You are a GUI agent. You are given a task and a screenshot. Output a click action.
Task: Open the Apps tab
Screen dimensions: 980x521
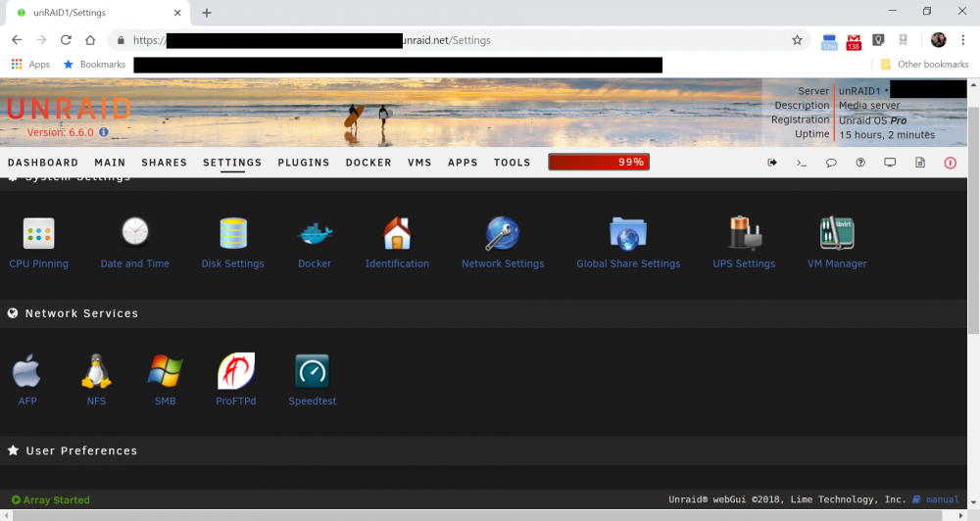coord(463,163)
